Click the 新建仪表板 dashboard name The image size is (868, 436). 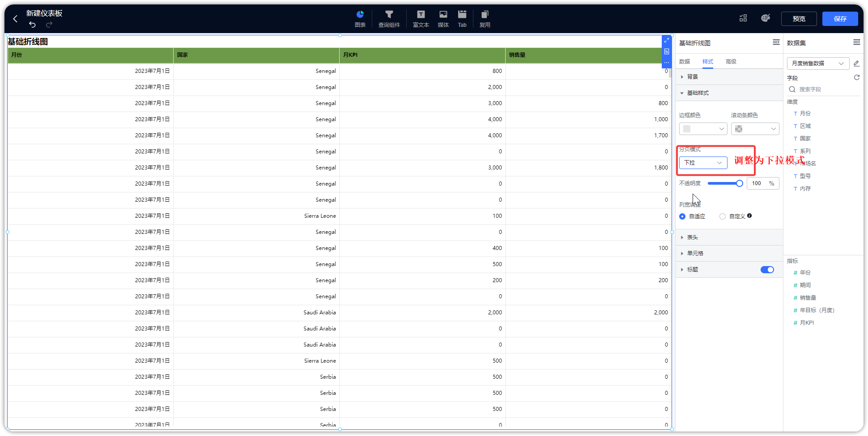pos(44,13)
